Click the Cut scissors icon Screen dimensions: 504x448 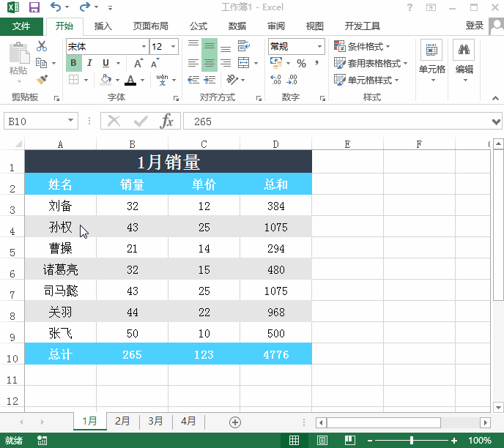tap(42, 46)
